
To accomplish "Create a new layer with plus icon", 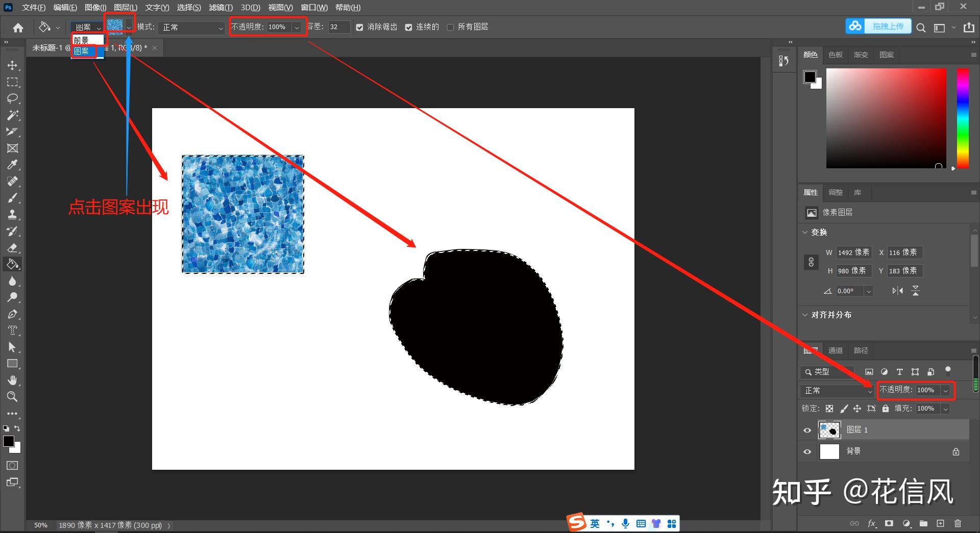I will (x=940, y=523).
